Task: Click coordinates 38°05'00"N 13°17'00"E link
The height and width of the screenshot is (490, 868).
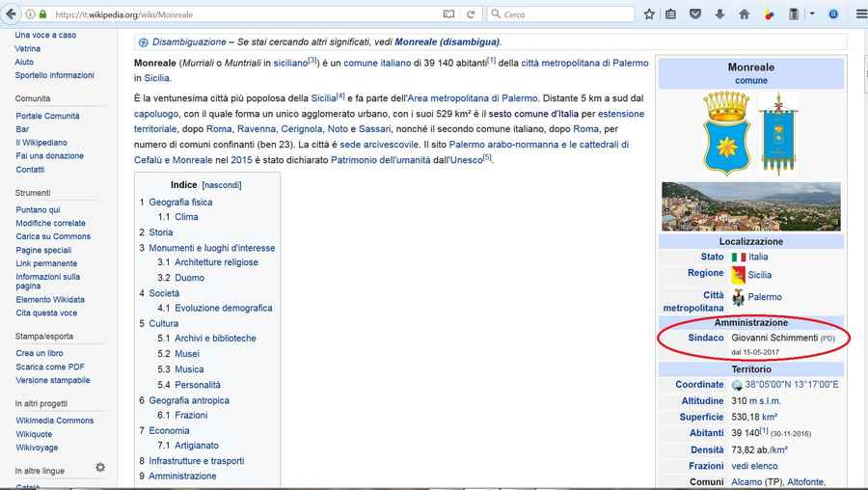Action: coord(792,385)
